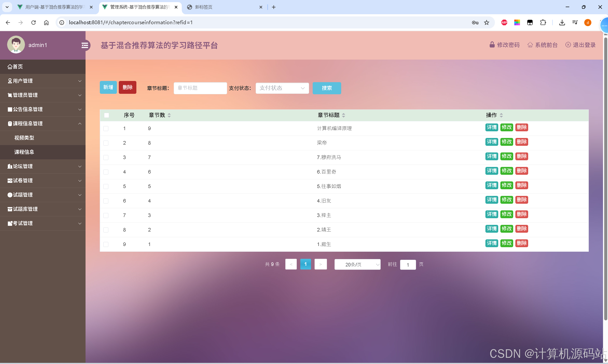Open 论坛管理 via its chart icon
Image resolution: width=608 pixels, height=364 pixels.
coord(10,166)
